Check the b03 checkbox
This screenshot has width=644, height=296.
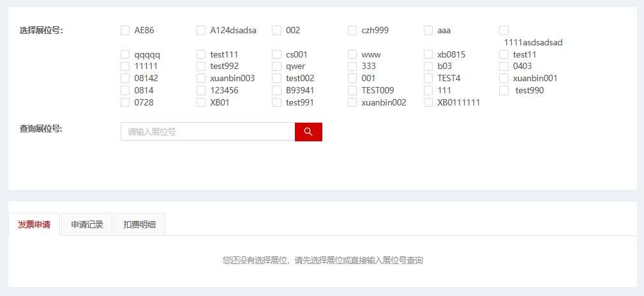[428, 66]
